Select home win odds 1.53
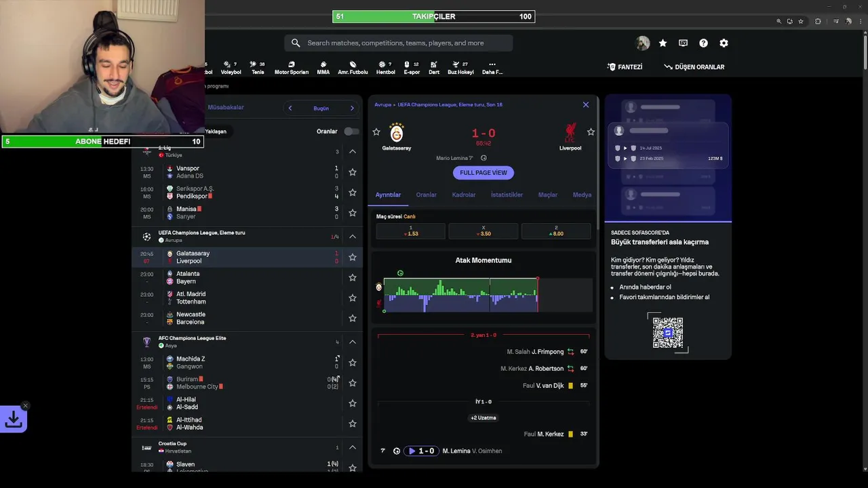 click(411, 231)
